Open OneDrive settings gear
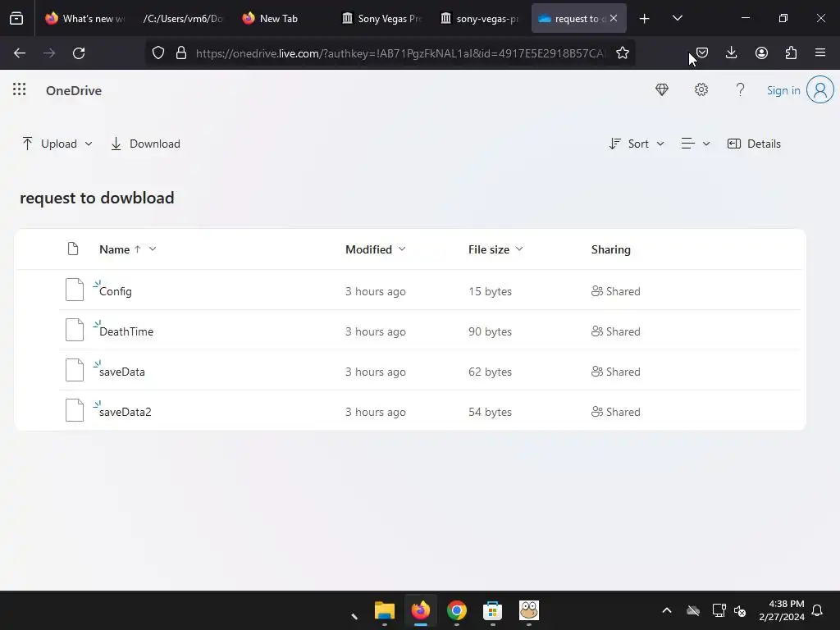The height and width of the screenshot is (630, 840). (x=701, y=90)
